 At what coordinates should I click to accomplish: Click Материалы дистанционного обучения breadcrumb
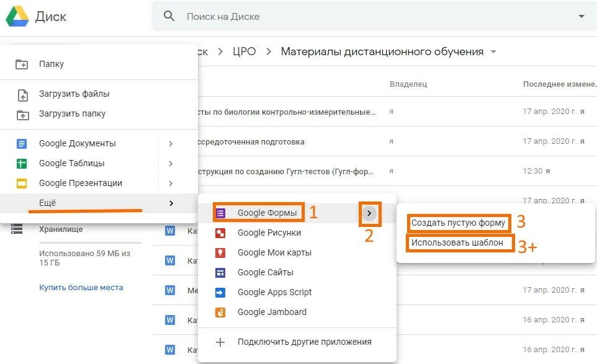382,51
